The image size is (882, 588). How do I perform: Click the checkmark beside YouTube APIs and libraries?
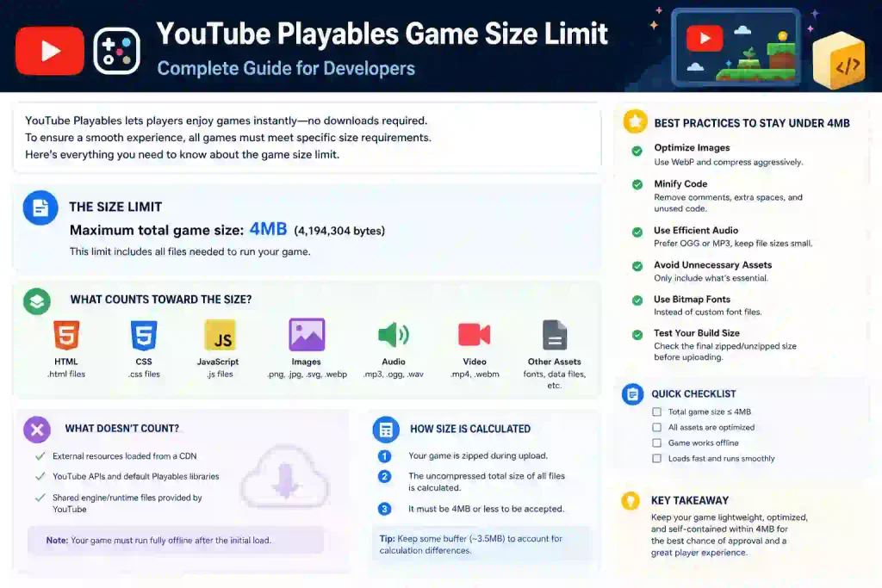click(x=40, y=476)
